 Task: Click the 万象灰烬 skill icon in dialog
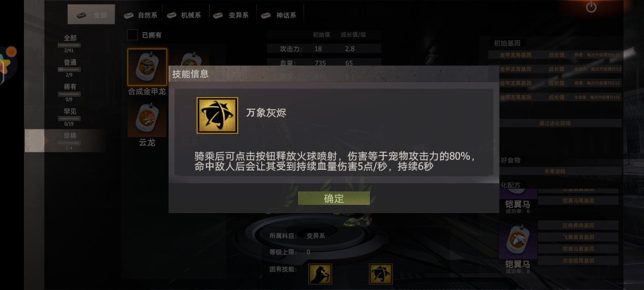pos(217,116)
